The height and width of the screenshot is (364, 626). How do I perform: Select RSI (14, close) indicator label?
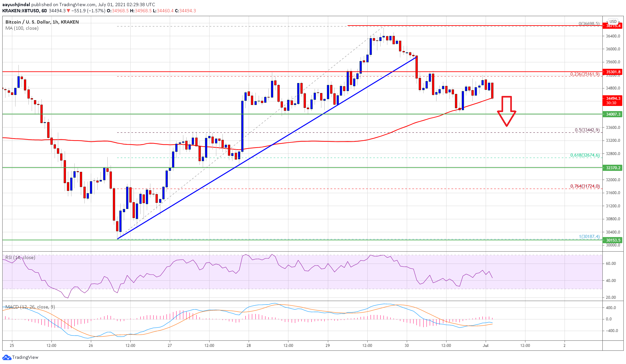(20, 258)
